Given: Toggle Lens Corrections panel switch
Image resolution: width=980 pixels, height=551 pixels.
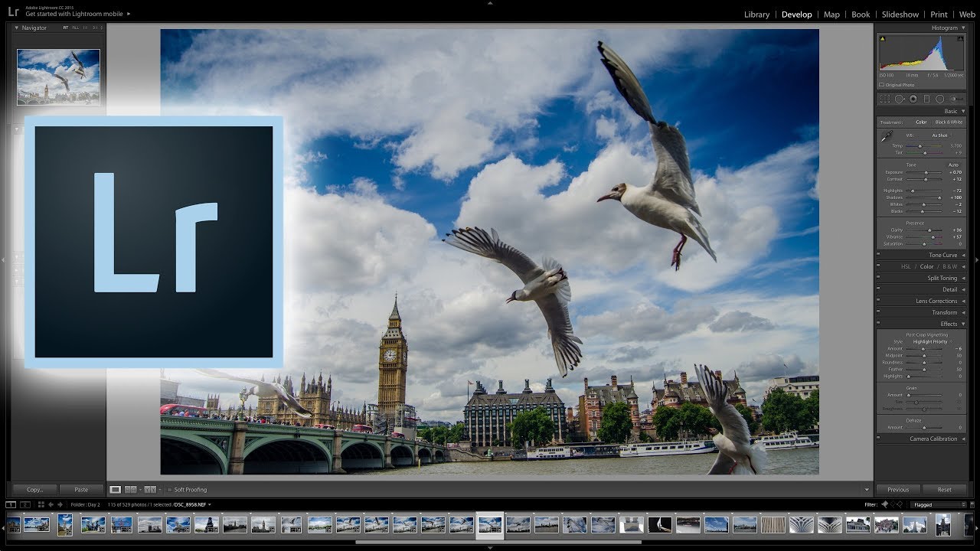Looking at the screenshot, I should pyautogui.click(x=878, y=301).
